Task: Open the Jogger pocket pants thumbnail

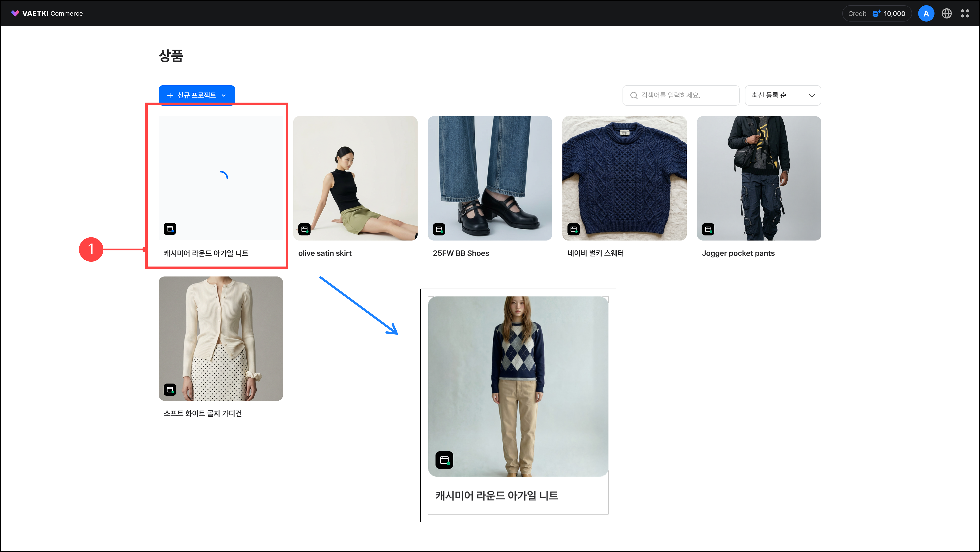Action: click(x=759, y=178)
